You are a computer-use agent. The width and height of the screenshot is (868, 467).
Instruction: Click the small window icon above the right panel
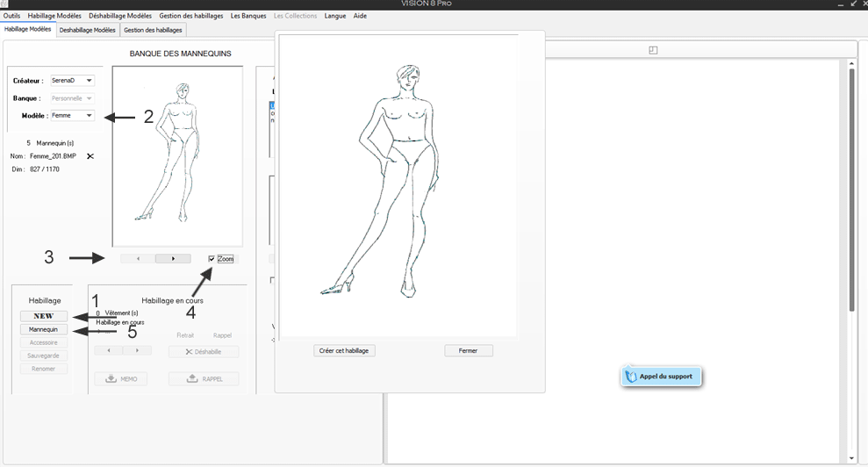click(653, 50)
